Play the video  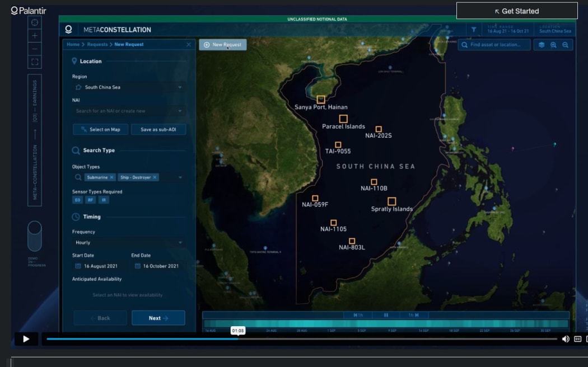26,339
